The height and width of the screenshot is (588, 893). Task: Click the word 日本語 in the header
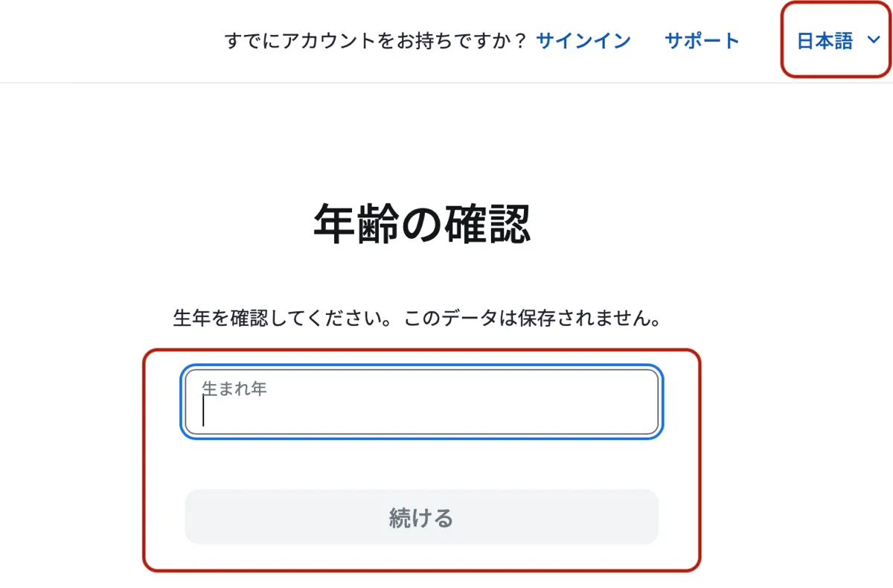[825, 41]
